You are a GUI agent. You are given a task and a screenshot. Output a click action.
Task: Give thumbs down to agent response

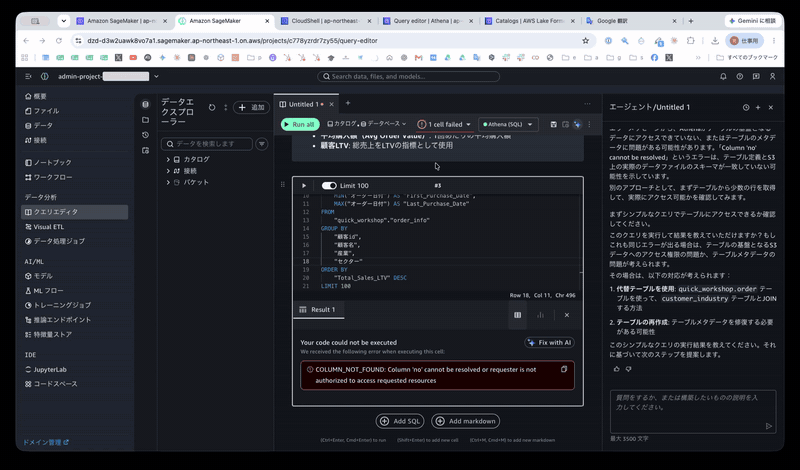pos(629,368)
